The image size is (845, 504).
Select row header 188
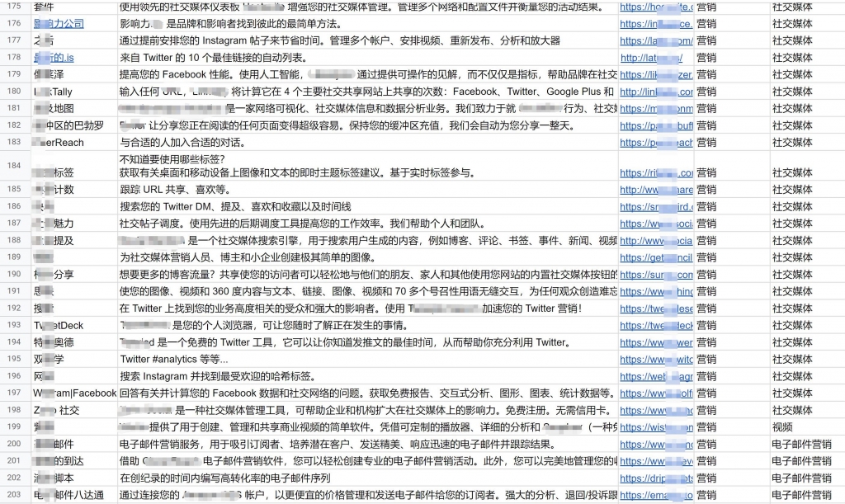(x=15, y=240)
